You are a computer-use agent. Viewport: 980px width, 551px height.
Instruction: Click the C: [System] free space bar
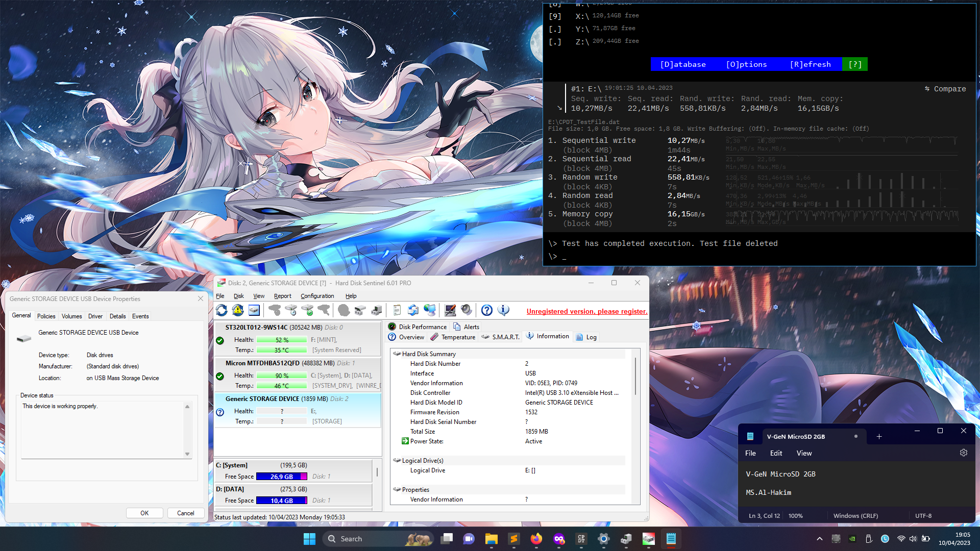pyautogui.click(x=282, y=477)
